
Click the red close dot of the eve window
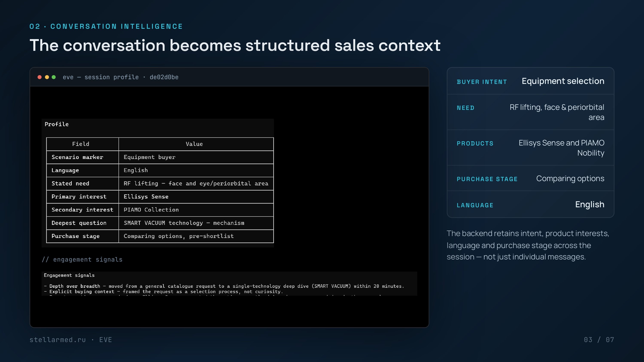(x=39, y=77)
